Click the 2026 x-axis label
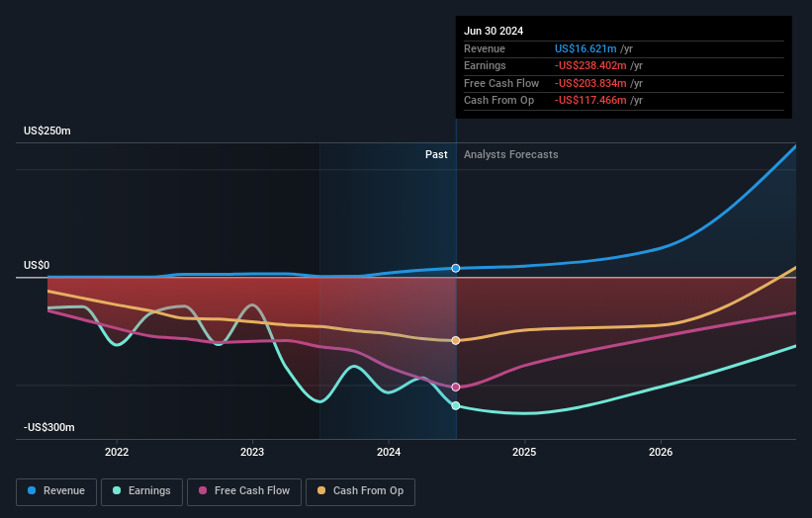This screenshot has width=812, height=518. click(x=661, y=452)
